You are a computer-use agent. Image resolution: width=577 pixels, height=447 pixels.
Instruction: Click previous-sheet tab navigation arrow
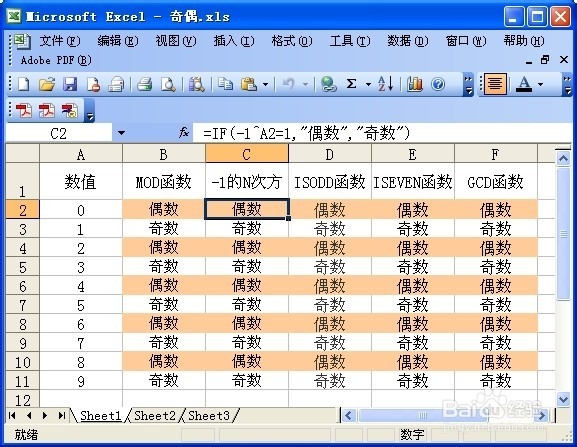point(29,416)
